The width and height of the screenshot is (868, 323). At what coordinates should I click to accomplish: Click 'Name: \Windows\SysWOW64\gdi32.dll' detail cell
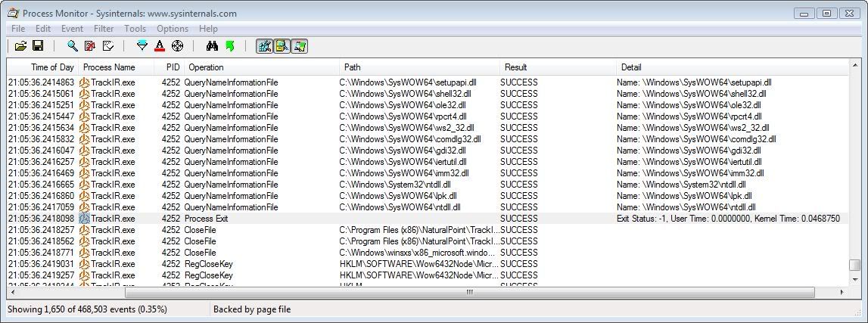pos(688,151)
